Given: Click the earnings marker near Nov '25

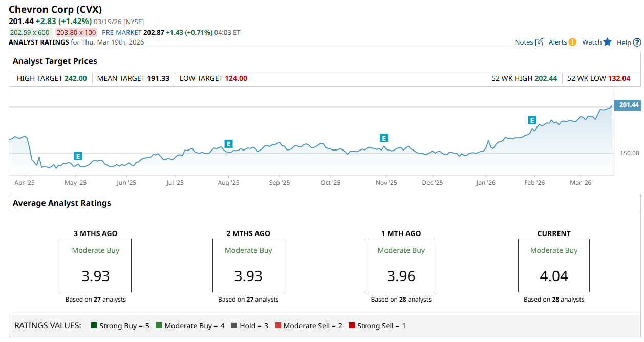Looking at the screenshot, I should pyautogui.click(x=384, y=138).
